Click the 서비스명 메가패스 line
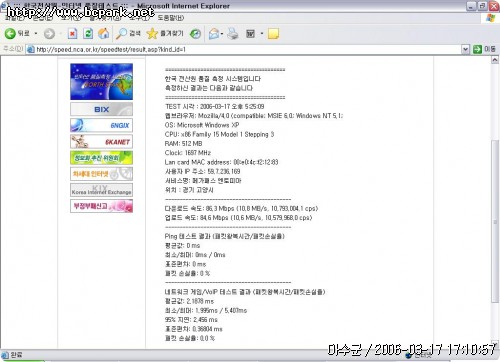The width and height of the screenshot is (500, 362). tap(203, 181)
